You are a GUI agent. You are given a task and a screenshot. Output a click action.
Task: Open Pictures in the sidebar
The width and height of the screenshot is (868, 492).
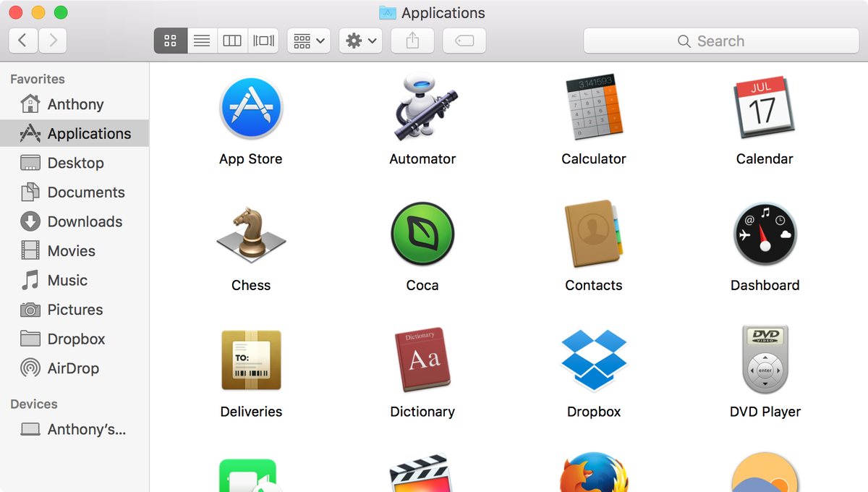pyautogui.click(x=75, y=310)
